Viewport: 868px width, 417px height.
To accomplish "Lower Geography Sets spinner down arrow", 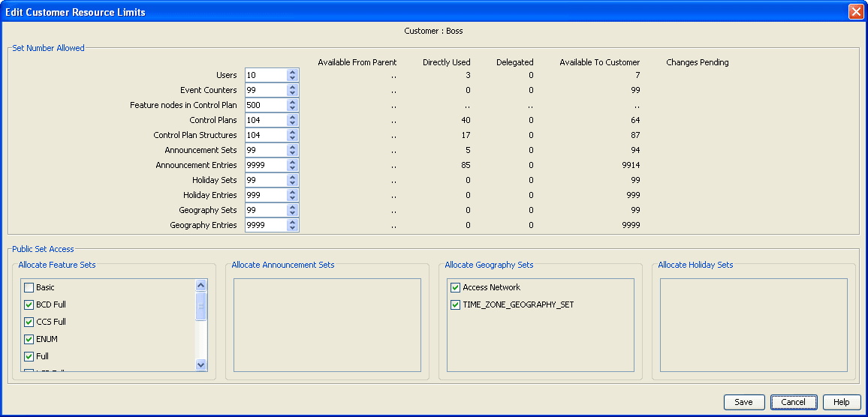I will (x=292, y=213).
